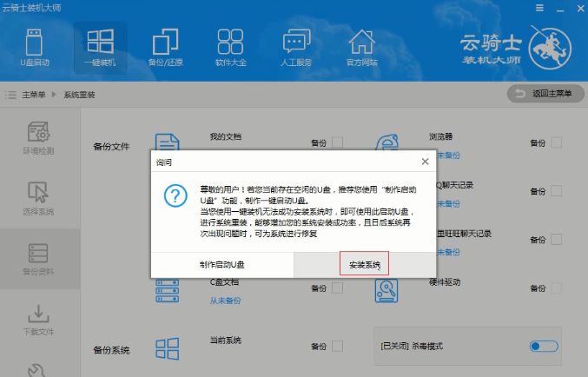Click the 云骑士 knight logo
The image size is (588, 377).
(550, 48)
